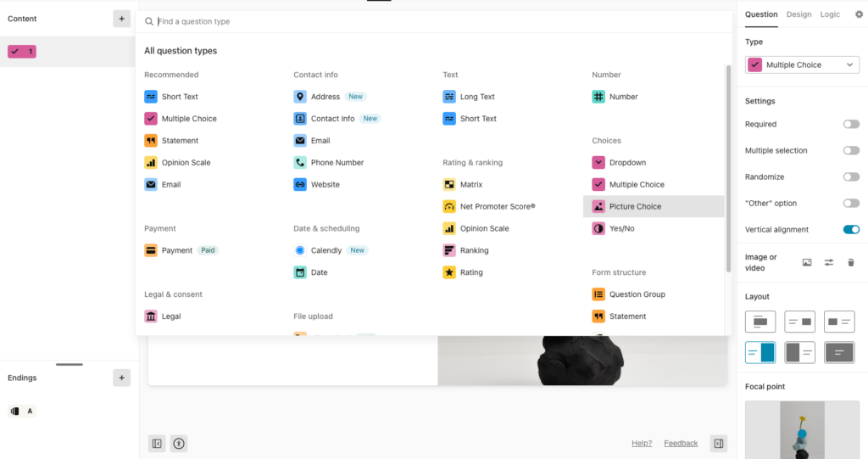This screenshot has height=459, width=868.
Task: Enable Multiple selection
Action: click(851, 151)
